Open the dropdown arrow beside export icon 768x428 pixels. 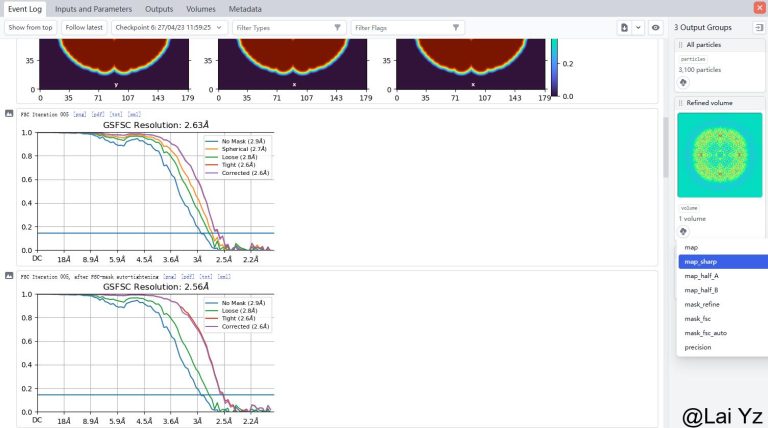(638, 28)
